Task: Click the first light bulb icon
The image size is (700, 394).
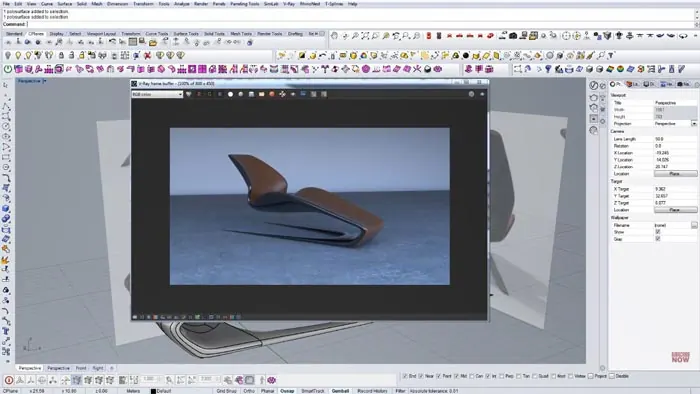Action: click(8, 56)
